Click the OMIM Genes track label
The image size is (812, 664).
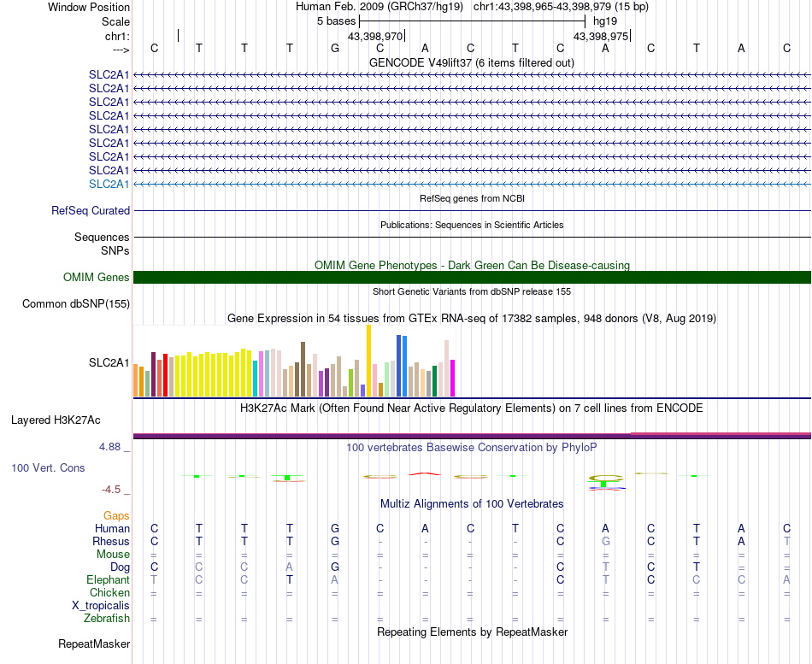coord(96,277)
